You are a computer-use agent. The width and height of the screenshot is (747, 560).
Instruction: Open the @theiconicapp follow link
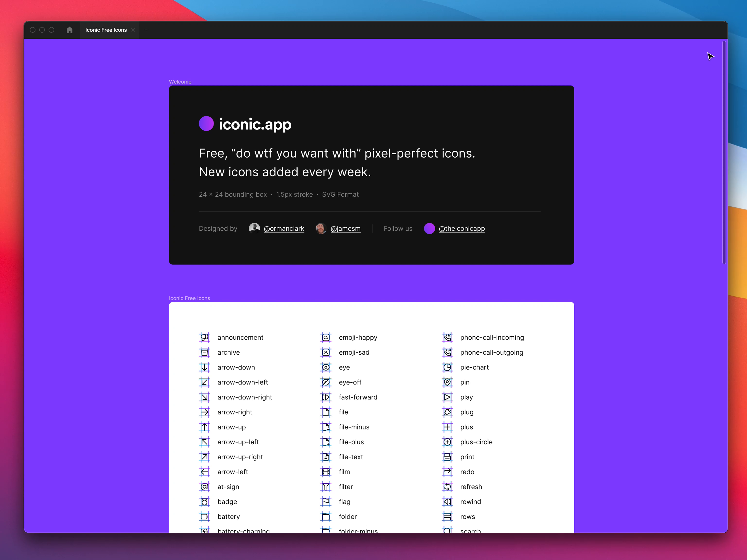tap(462, 228)
